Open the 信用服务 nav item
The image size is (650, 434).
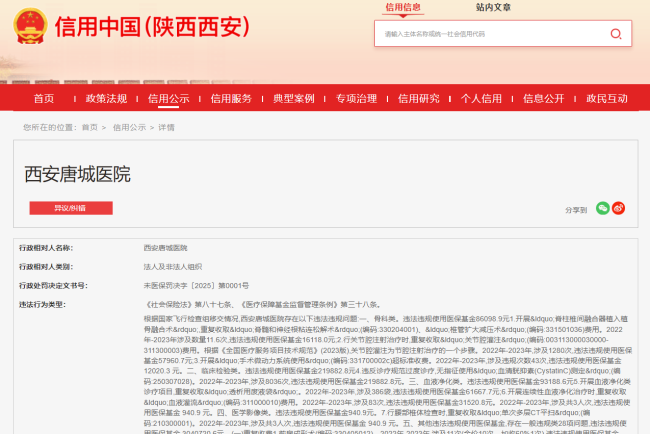pos(231,99)
